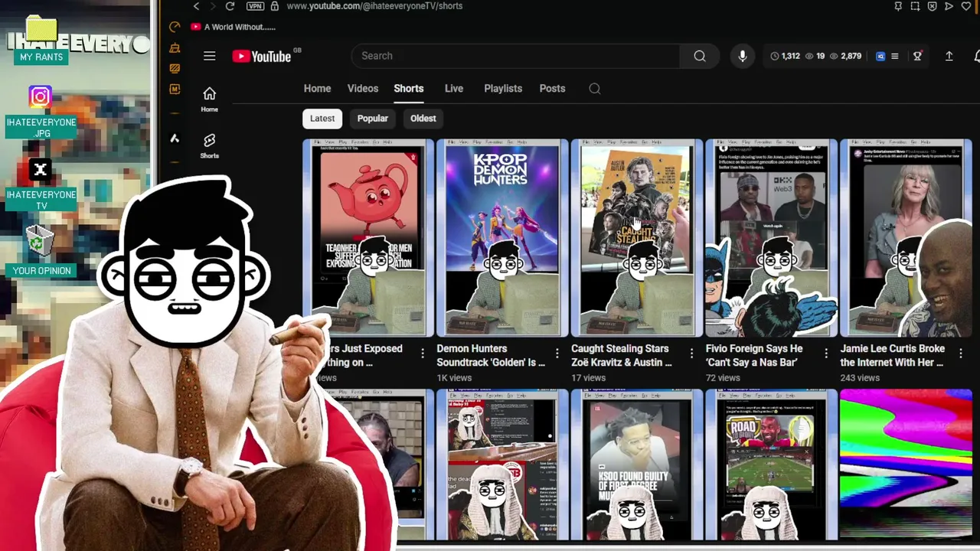Select the Popular sort chip
980x551 pixels.
coord(373,119)
